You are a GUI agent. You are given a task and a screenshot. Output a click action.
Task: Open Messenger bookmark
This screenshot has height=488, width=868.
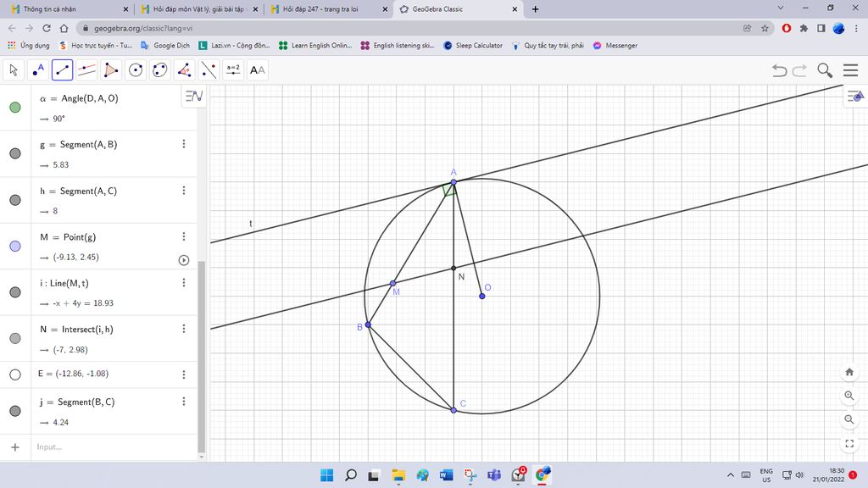tap(615, 46)
